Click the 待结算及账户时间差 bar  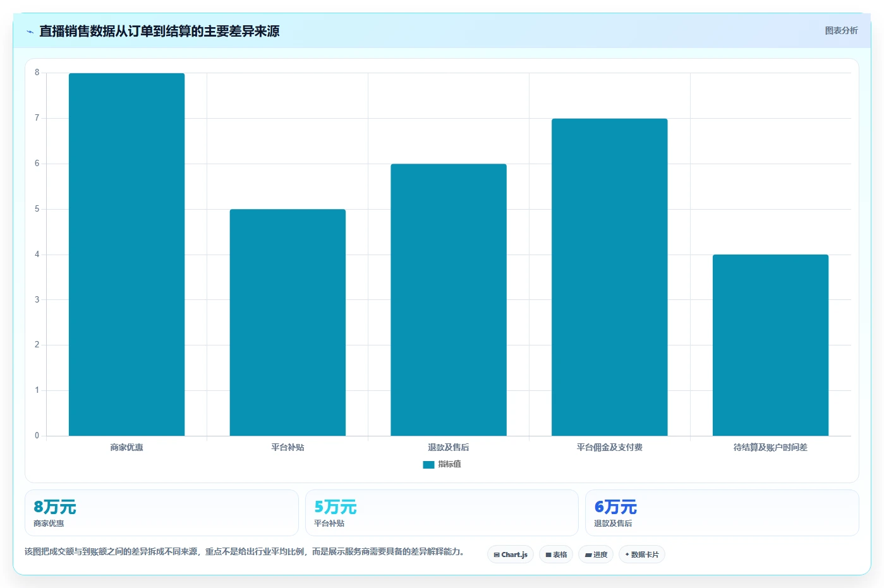click(770, 345)
